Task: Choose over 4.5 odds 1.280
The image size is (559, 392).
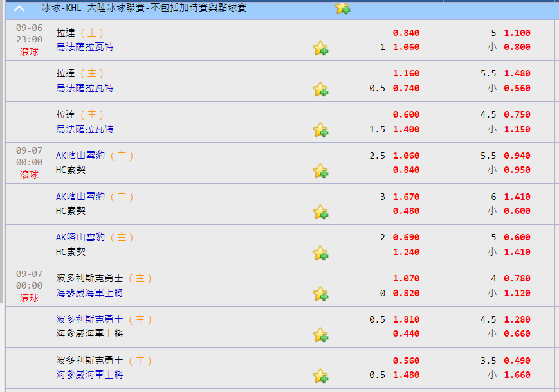Action: pos(517,319)
